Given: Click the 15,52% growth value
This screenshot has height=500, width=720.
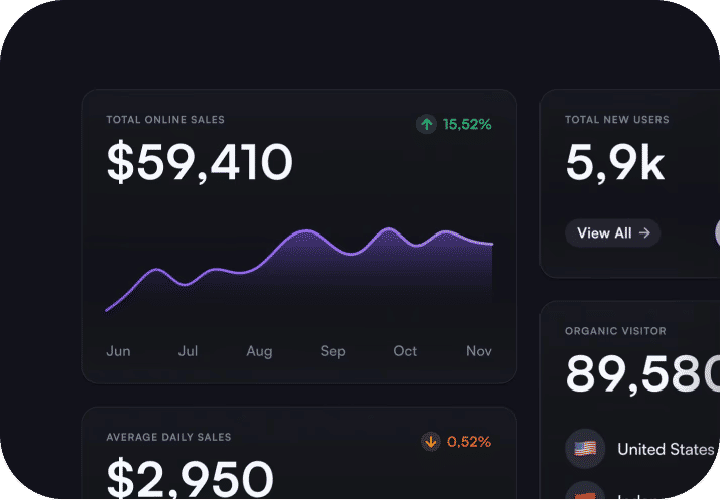Looking at the screenshot, I should (x=467, y=124).
